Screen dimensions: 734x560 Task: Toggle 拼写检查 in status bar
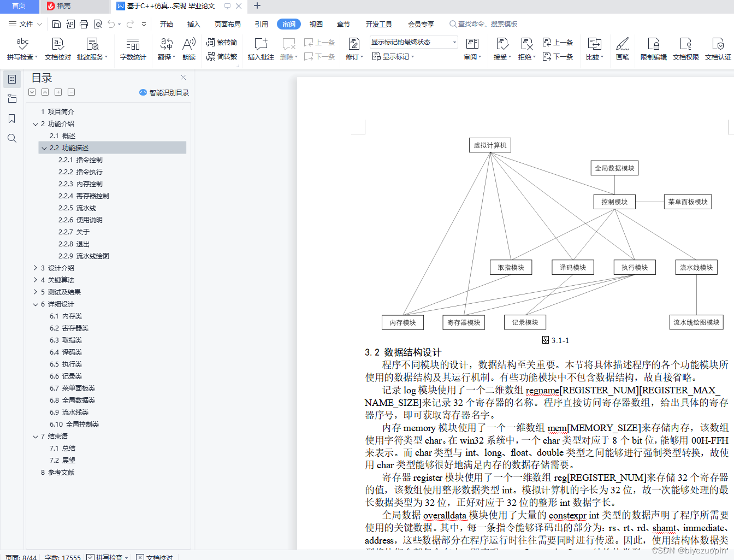coord(108,557)
